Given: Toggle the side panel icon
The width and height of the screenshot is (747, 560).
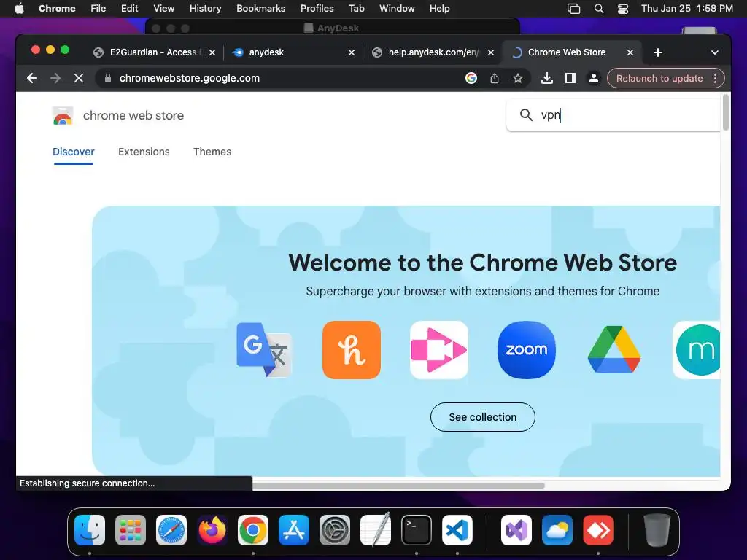Looking at the screenshot, I should point(570,78).
